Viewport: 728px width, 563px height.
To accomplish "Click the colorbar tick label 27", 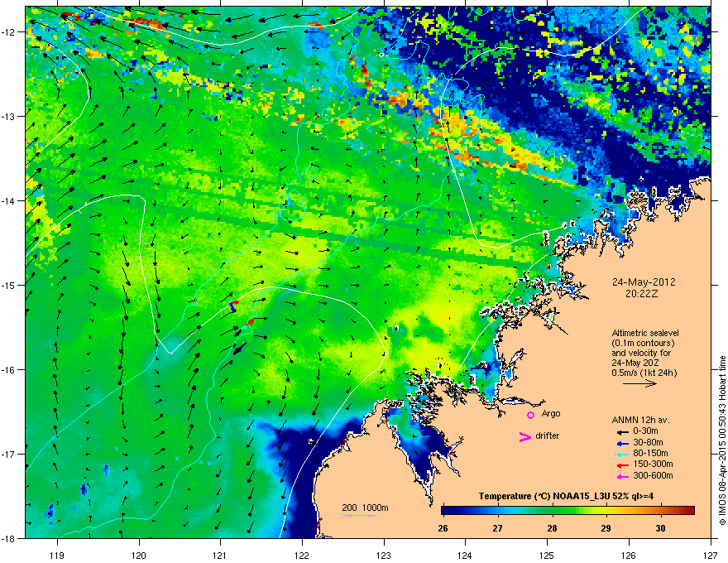I will 497,528.
